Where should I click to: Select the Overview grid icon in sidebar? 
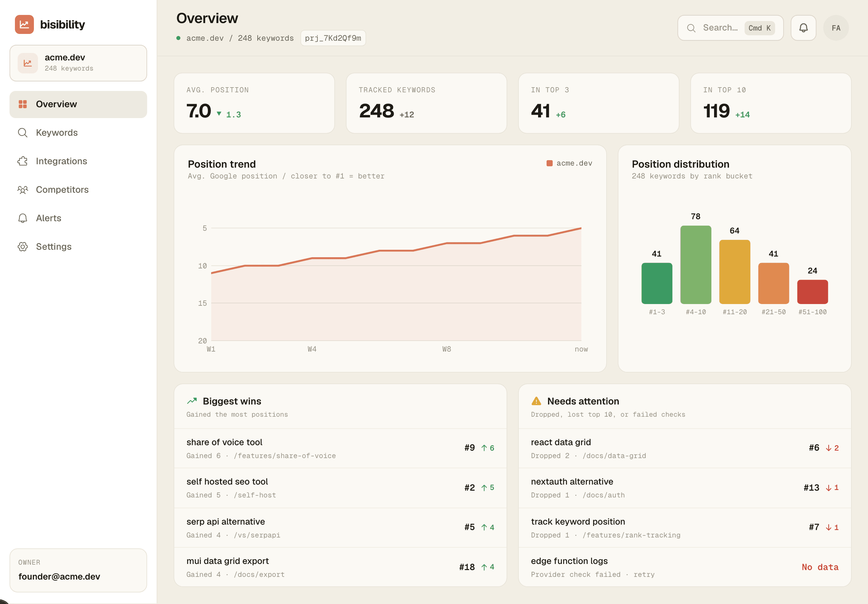pos(23,104)
